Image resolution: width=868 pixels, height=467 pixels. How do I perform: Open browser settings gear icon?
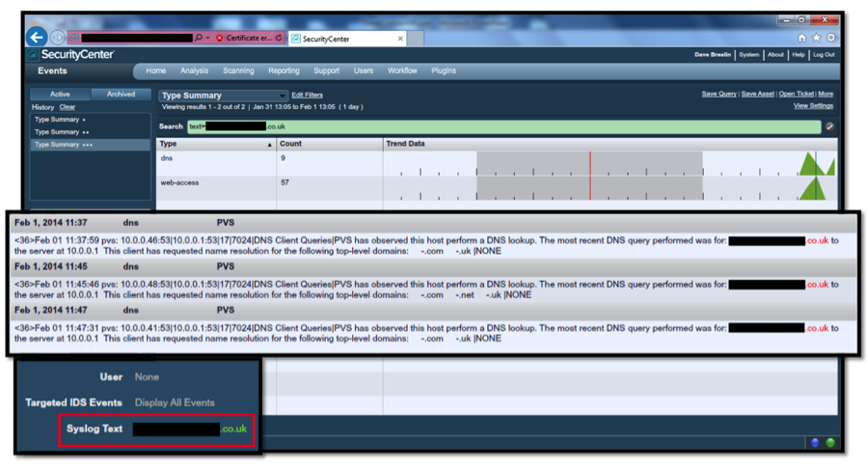pos(831,38)
